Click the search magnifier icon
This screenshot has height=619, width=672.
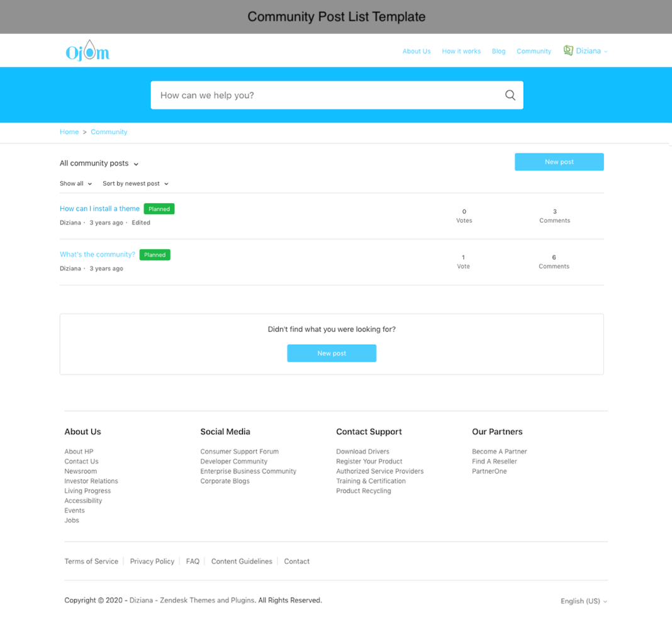tap(510, 95)
